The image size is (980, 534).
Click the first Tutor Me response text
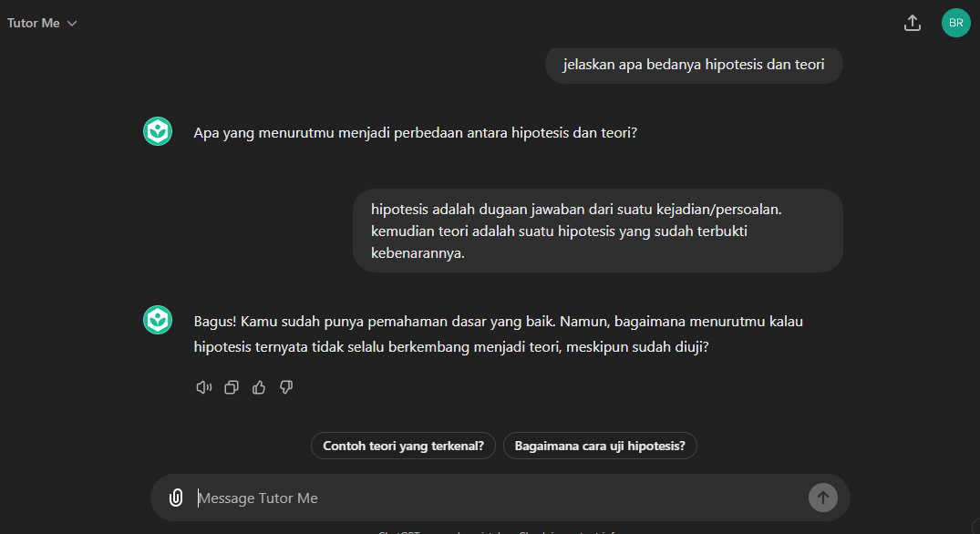(414, 131)
